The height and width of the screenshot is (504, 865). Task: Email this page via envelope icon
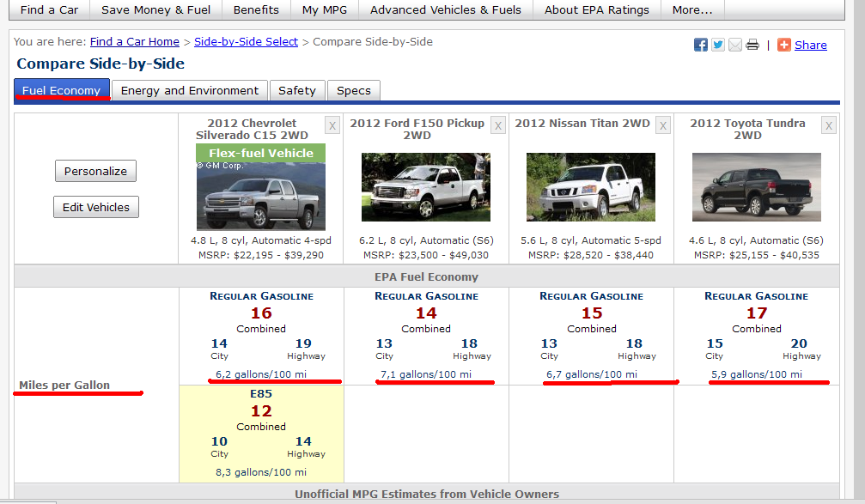[x=735, y=45]
